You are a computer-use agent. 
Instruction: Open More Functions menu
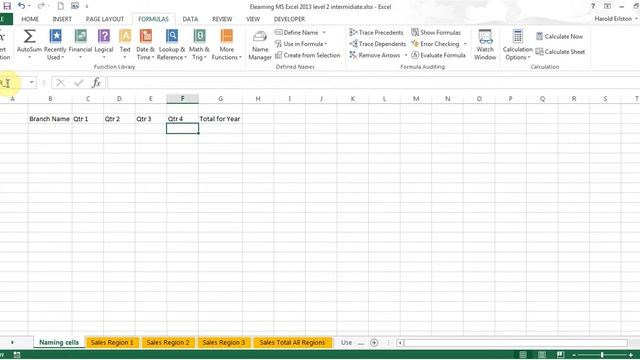tap(227, 44)
